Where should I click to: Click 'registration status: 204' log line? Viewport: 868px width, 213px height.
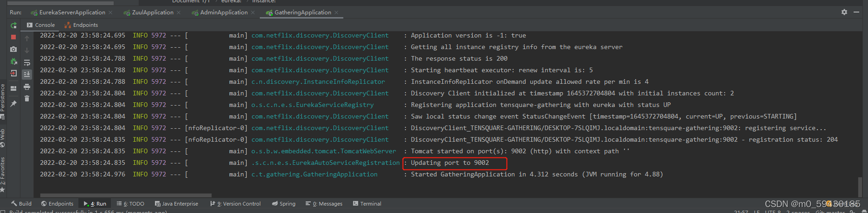coord(624,140)
